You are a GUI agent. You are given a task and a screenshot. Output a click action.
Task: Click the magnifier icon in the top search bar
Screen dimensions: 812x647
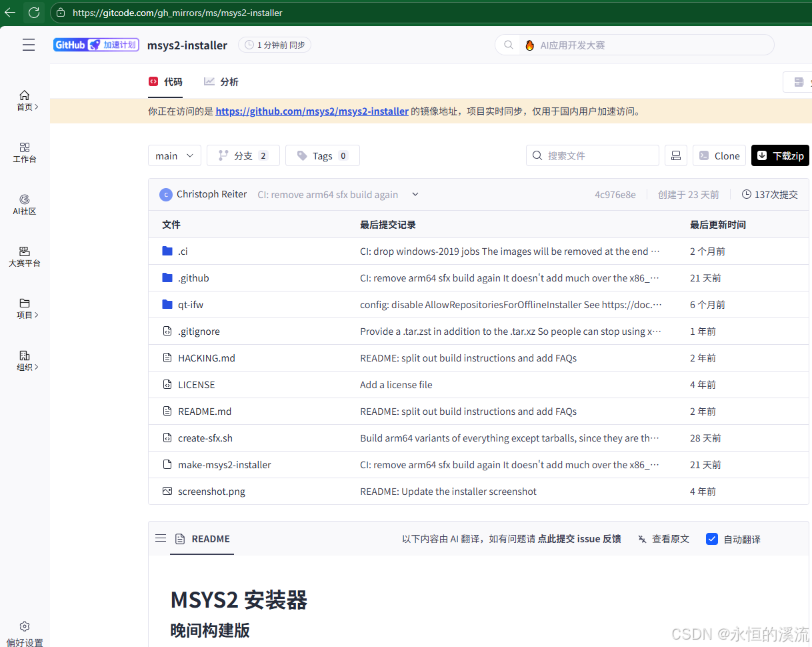tap(509, 45)
